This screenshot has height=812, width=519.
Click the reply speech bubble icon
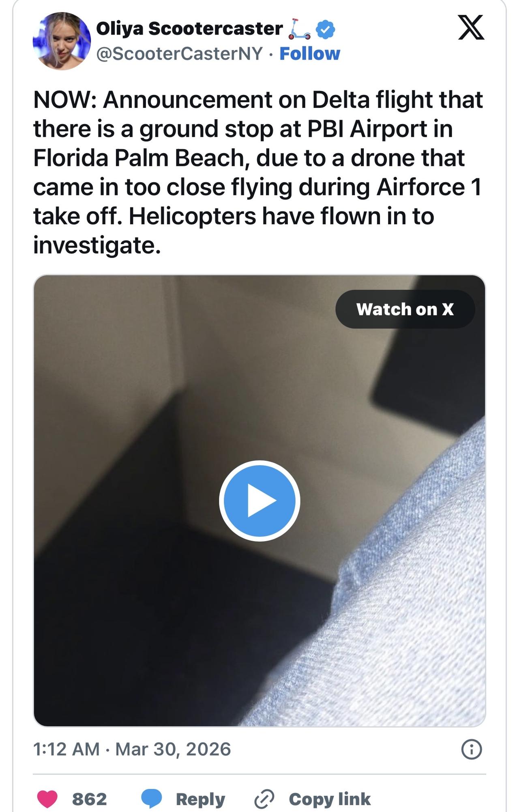point(152,799)
